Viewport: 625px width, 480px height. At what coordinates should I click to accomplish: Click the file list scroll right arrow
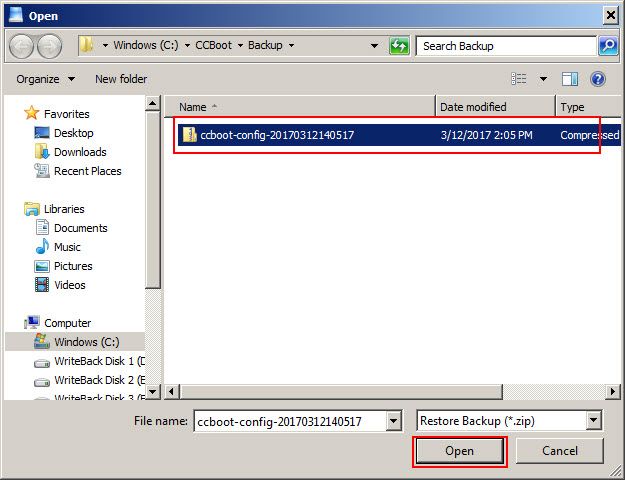(613, 391)
